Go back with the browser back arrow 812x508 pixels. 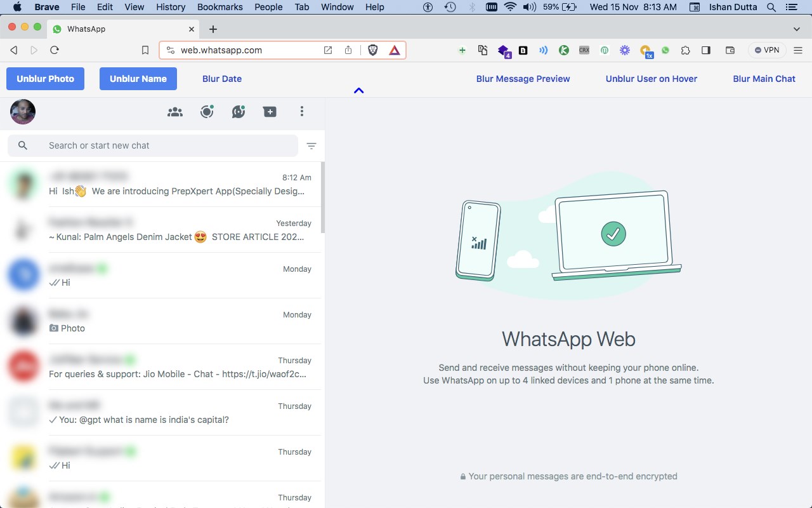coord(14,50)
